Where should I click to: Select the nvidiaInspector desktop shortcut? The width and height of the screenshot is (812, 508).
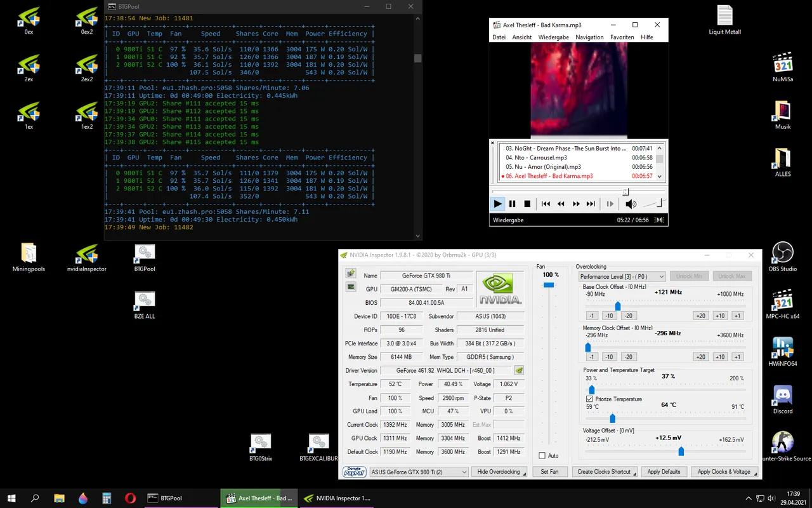tap(87, 257)
